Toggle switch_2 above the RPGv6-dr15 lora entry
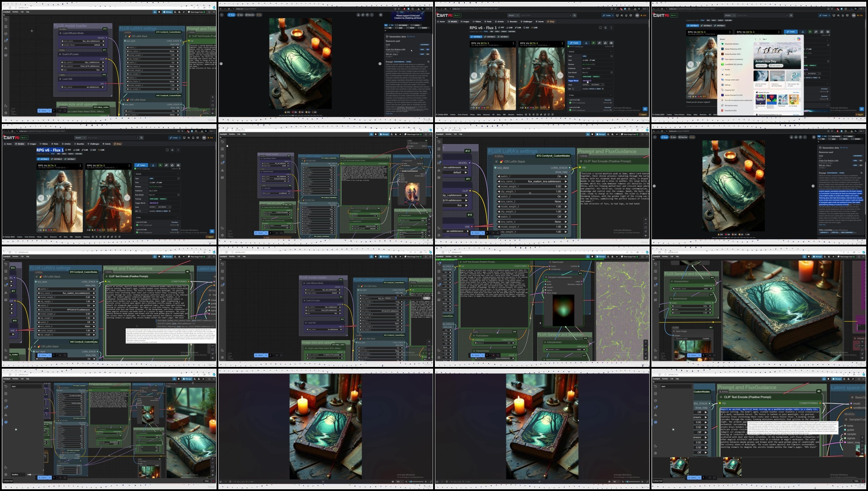 66,305
